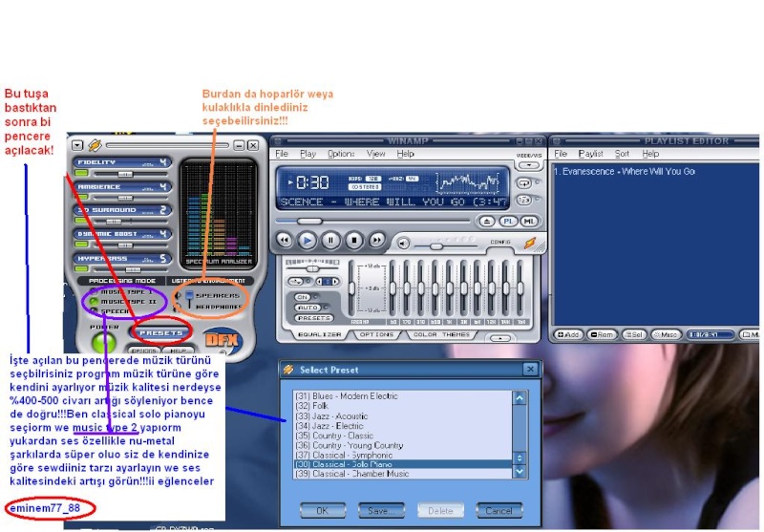764x532 pixels.
Task: Toggle Winamp repeat button
Action: click(524, 183)
